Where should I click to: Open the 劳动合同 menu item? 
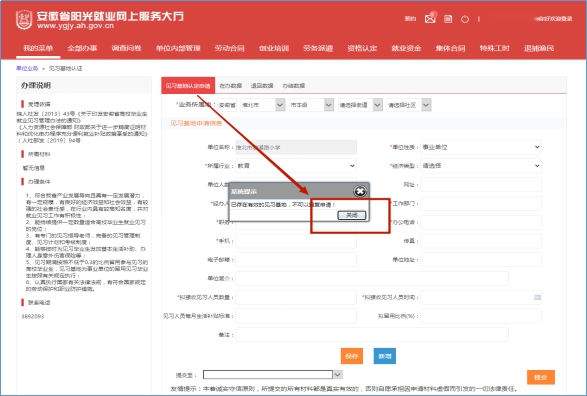[x=229, y=48]
